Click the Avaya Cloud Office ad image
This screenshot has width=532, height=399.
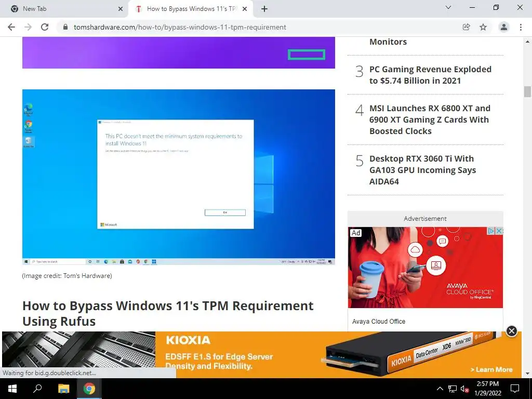tap(425, 268)
